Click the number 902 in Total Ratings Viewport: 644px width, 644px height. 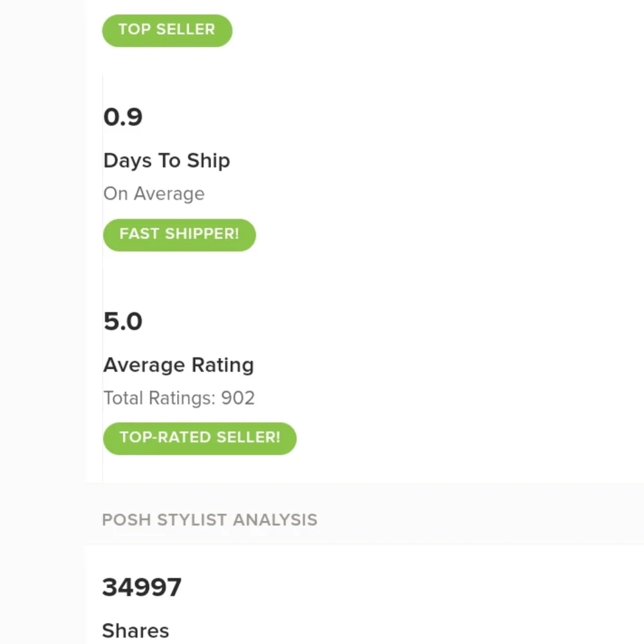pyautogui.click(x=238, y=398)
